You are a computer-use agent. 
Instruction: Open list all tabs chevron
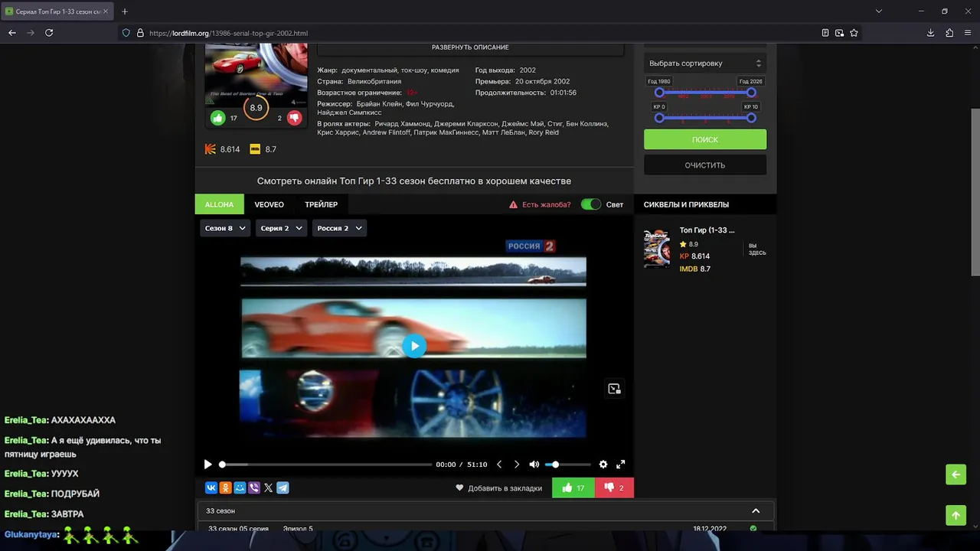coord(879,11)
